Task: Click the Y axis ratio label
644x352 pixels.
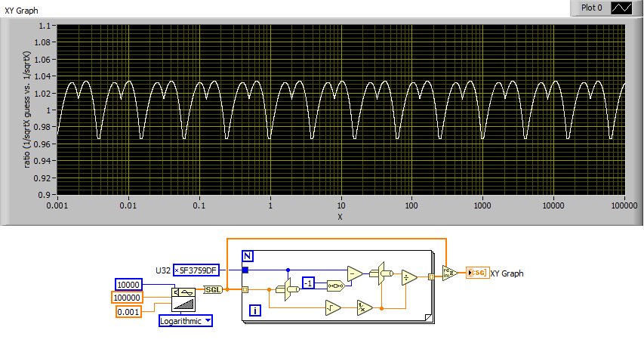Action: (26, 110)
